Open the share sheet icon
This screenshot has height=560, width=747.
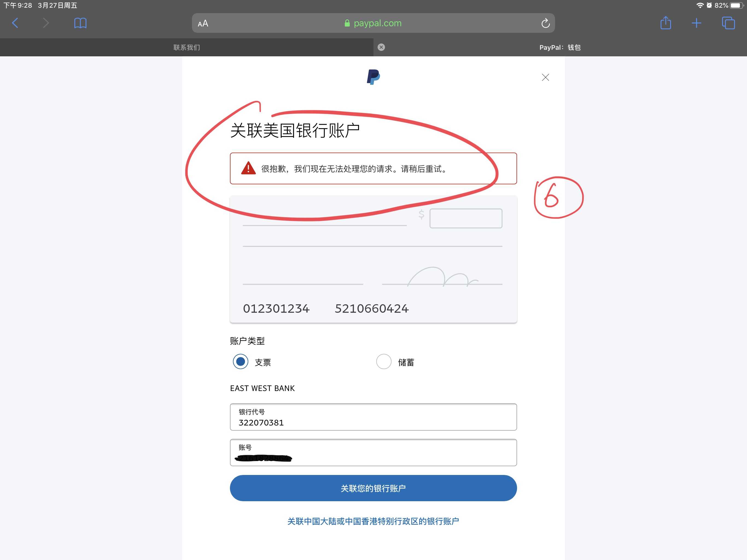pos(666,23)
